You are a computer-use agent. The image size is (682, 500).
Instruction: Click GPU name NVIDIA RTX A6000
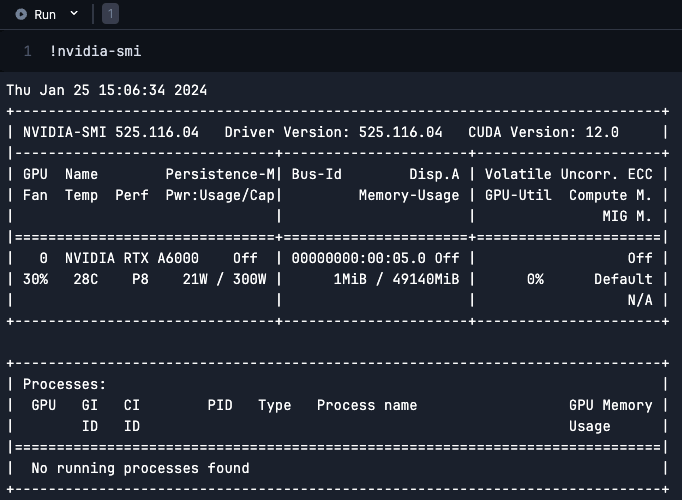pos(132,258)
